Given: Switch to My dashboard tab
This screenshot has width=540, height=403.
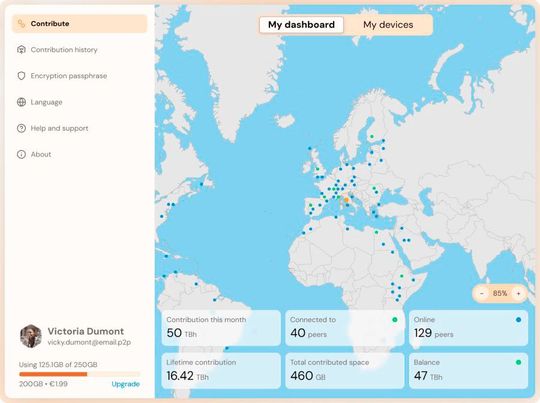Looking at the screenshot, I should [301, 25].
